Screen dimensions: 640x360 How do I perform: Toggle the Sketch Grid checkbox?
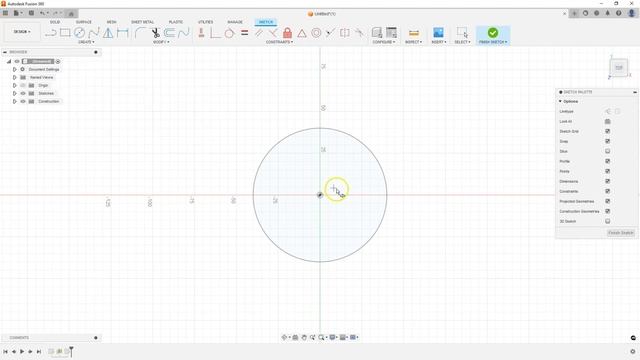coord(607,131)
